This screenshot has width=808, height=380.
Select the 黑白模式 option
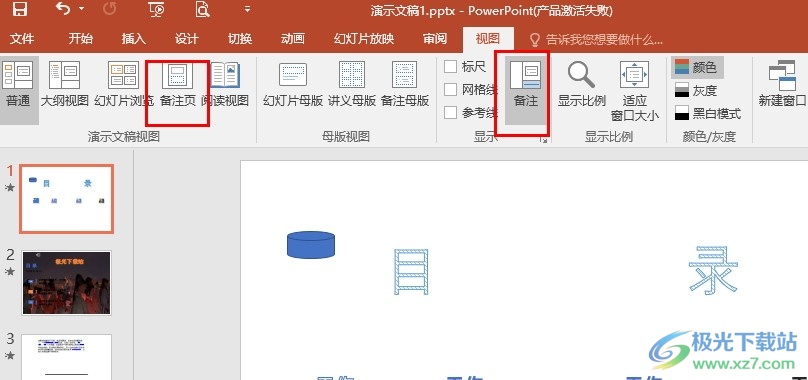(x=708, y=113)
